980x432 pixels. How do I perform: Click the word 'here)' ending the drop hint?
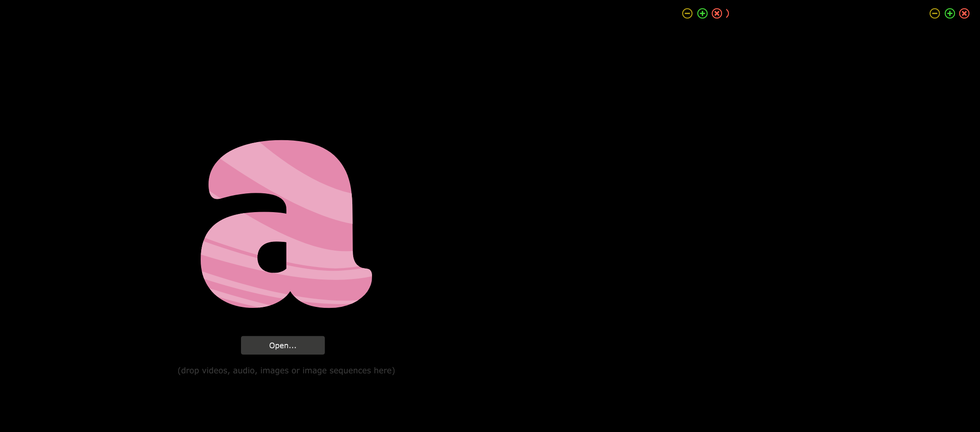[384, 371]
